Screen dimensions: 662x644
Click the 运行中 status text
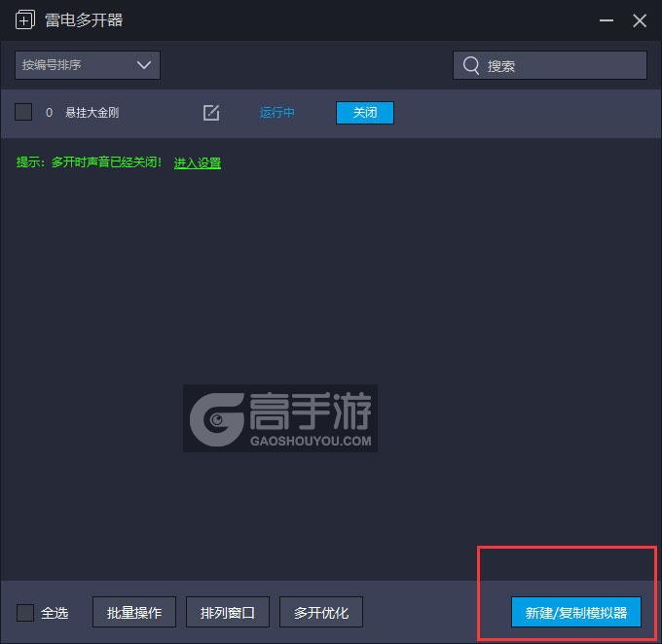[x=276, y=113]
